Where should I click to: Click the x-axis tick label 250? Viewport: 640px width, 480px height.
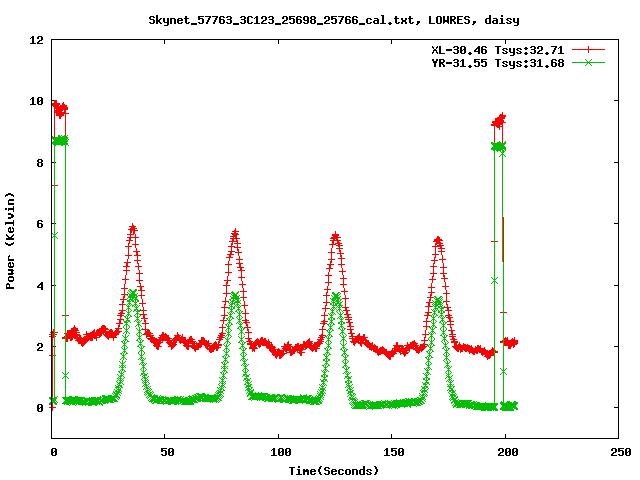[x=620, y=452]
